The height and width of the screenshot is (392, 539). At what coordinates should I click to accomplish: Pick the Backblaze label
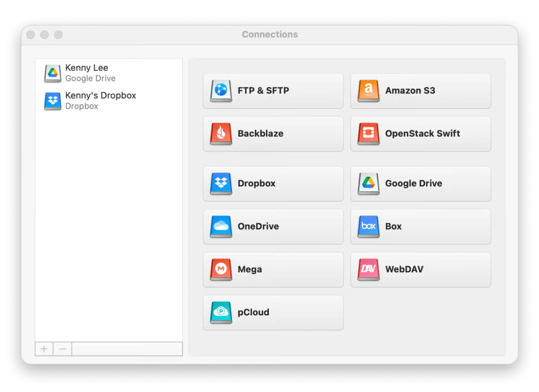pos(261,133)
